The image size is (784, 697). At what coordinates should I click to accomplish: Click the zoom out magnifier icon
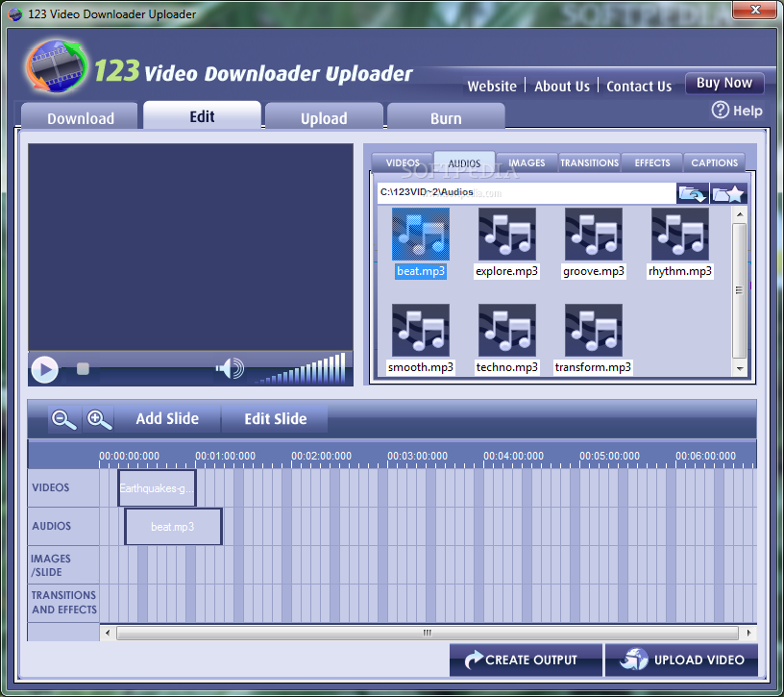click(64, 419)
